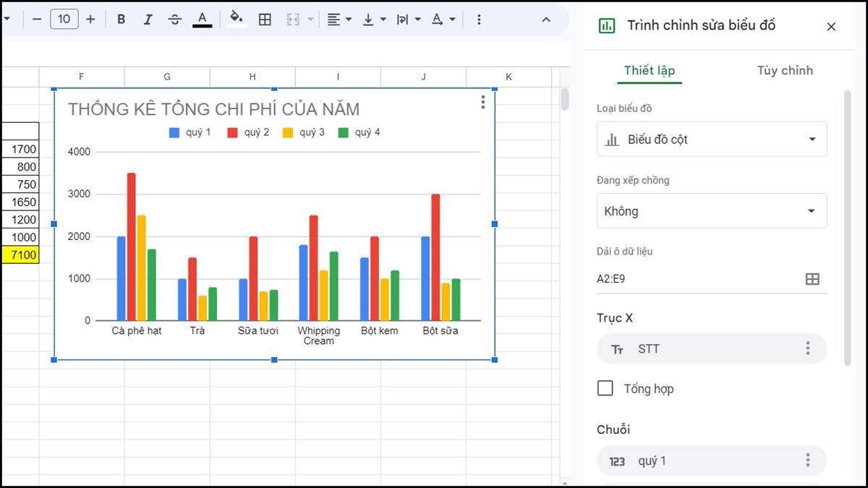This screenshot has height=488, width=868.
Task: Apply italic formatting
Action: click(148, 20)
